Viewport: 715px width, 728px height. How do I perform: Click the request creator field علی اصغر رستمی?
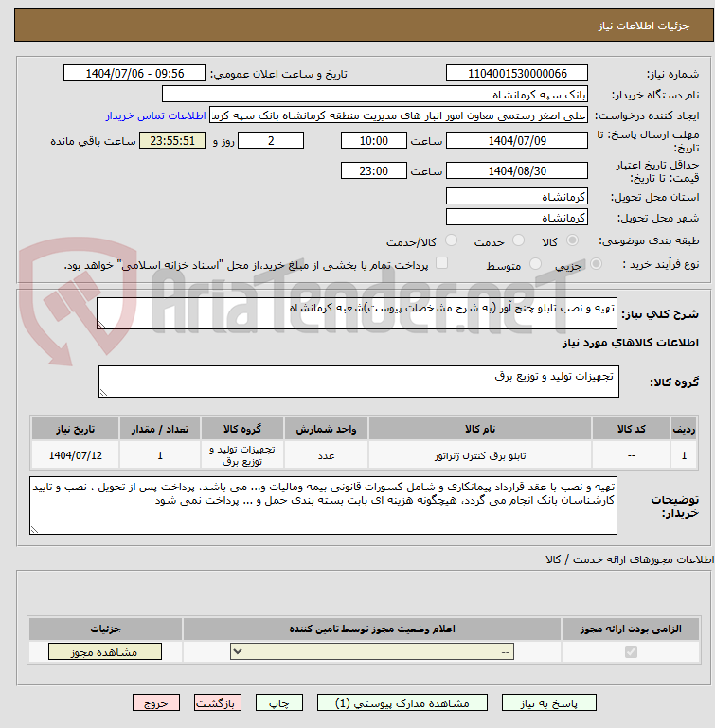click(x=399, y=115)
